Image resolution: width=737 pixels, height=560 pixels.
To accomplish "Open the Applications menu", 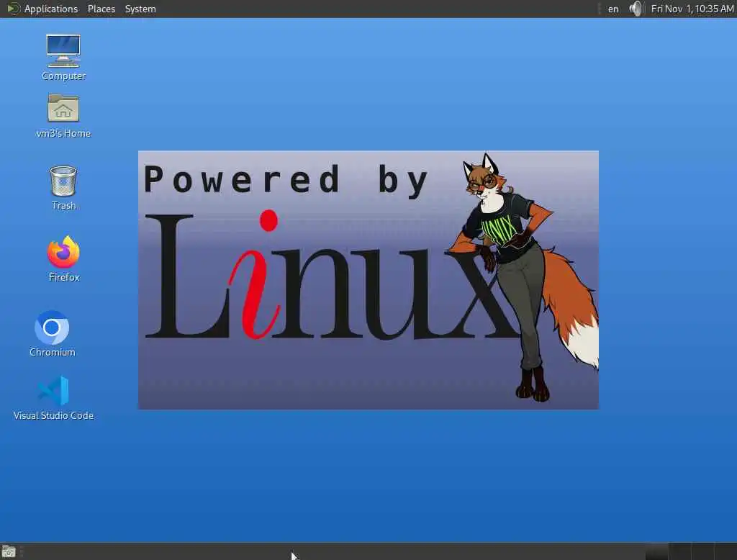I will coord(51,9).
